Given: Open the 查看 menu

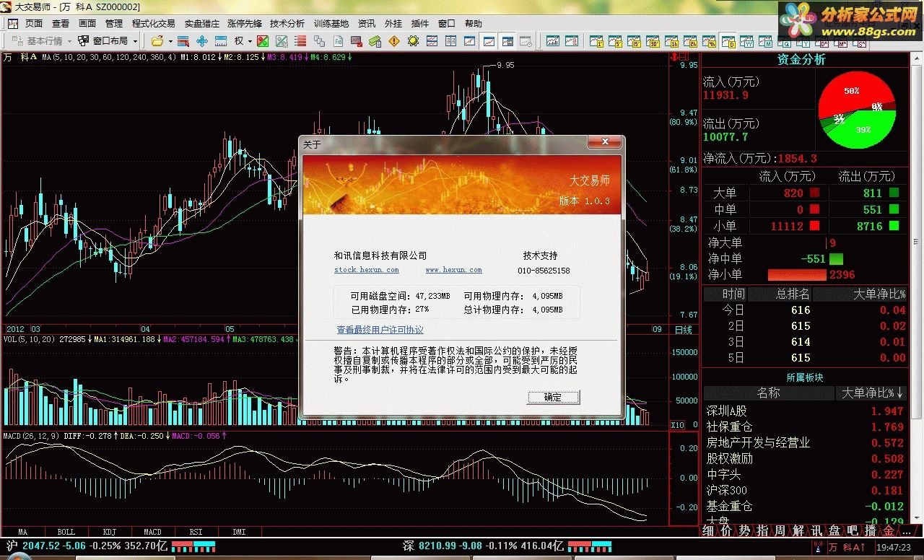Looking at the screenshot, I should tap(61, 23).
